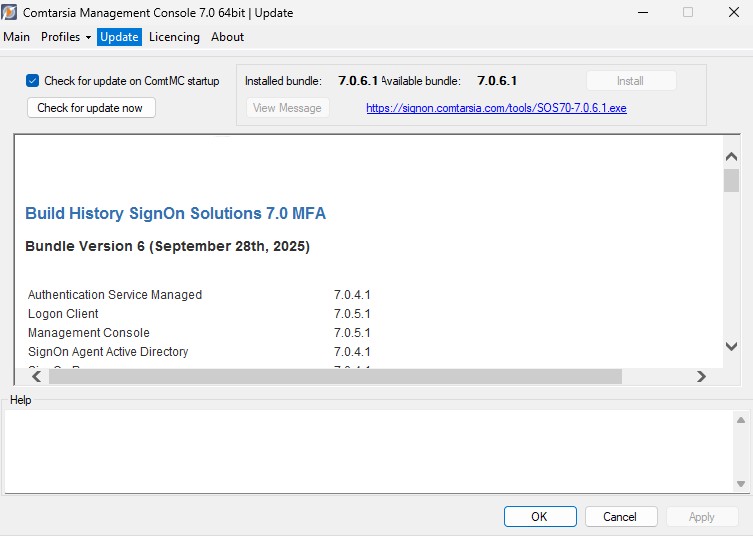Click the horizontal scrollbar thumb

335,377
